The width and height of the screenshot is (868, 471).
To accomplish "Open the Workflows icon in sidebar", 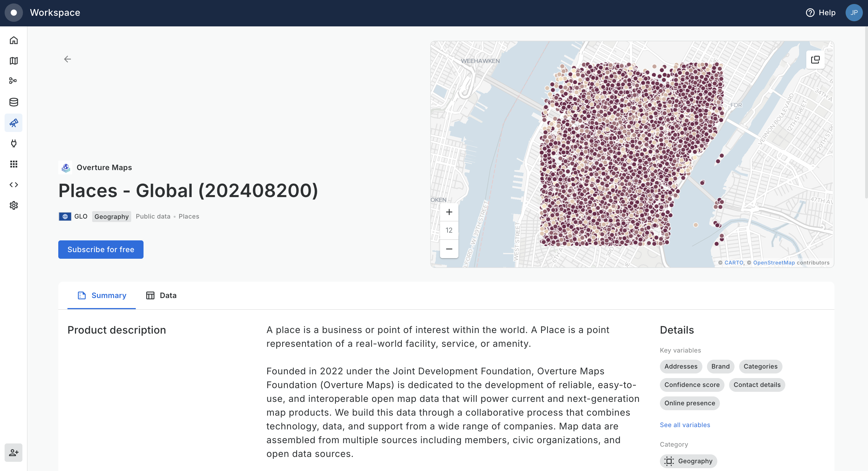I will (x=13, y=81).
